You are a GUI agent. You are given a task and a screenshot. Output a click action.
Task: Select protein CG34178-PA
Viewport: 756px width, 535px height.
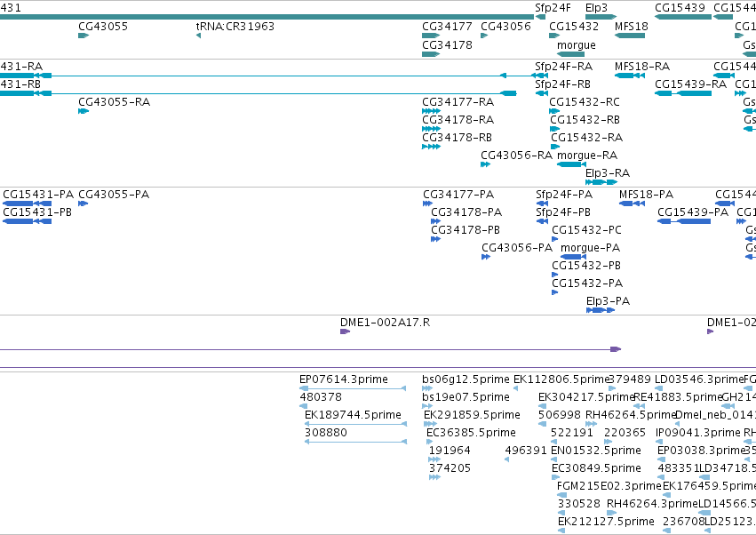coord(466,212)
